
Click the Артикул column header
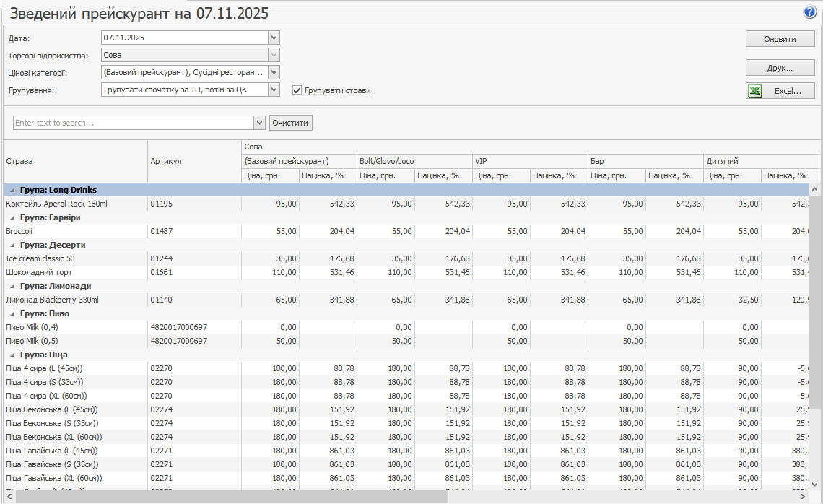(193, 161)
